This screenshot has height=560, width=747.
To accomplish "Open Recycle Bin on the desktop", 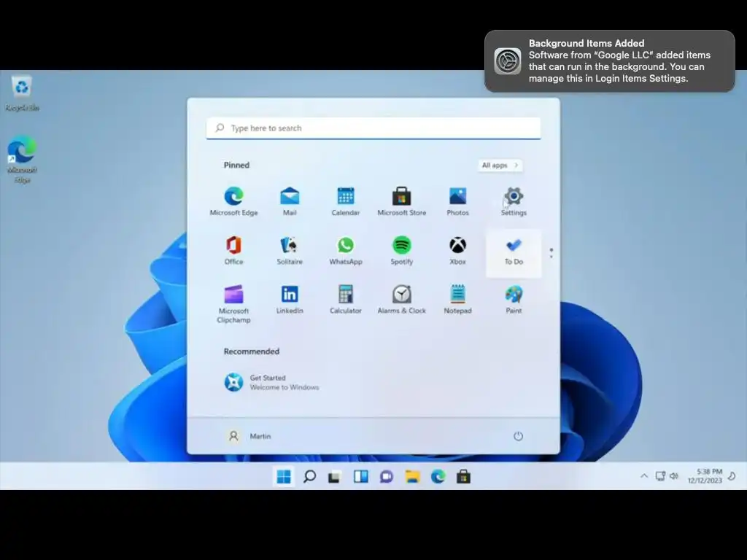I will point(22,93).
